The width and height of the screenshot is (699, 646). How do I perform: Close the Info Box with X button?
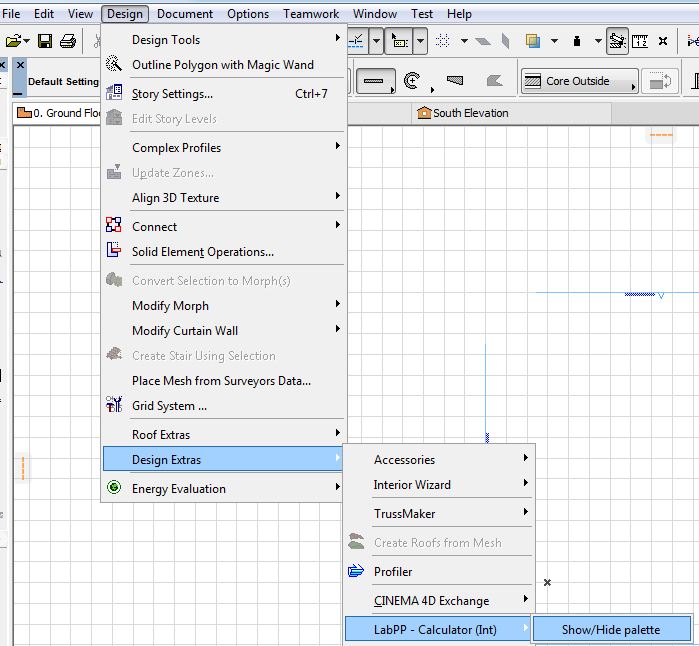[x=20, y=65]
